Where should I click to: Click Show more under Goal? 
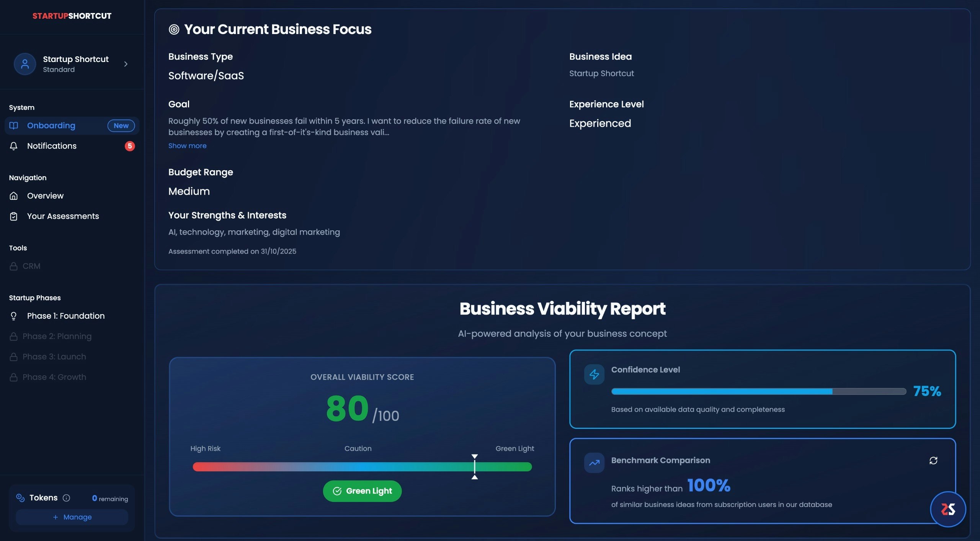[x=187, y=146]
